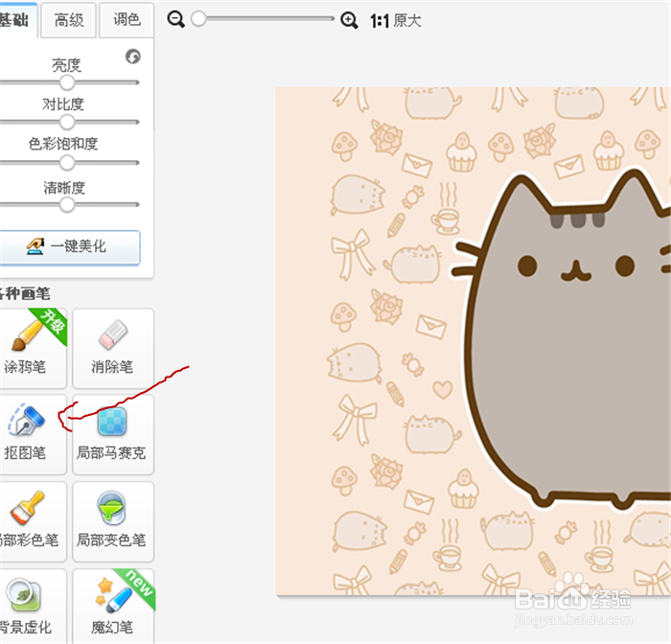View image at 1:1 原大 size

[396, 21]
